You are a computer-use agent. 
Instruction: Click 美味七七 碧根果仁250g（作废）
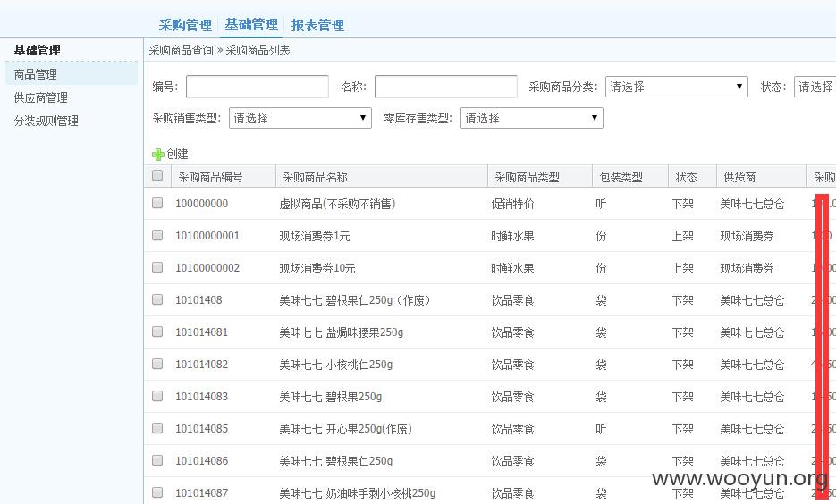(x=356, y=300)
